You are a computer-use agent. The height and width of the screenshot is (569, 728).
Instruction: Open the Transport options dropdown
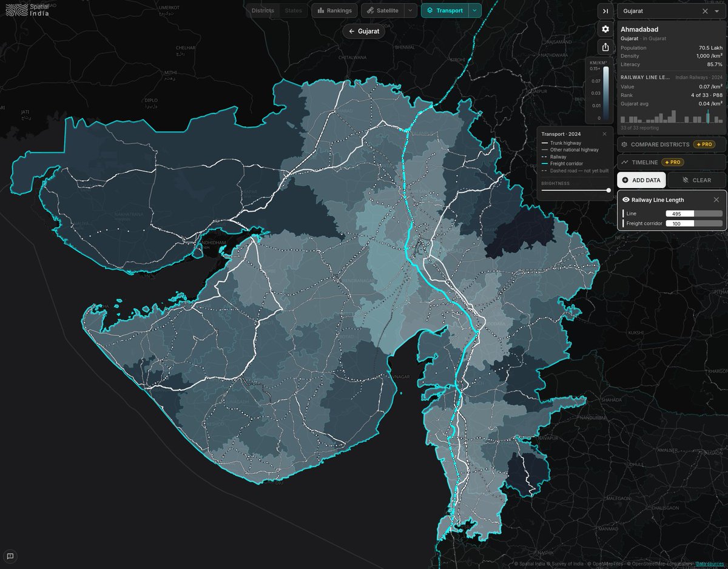(475, 10)
